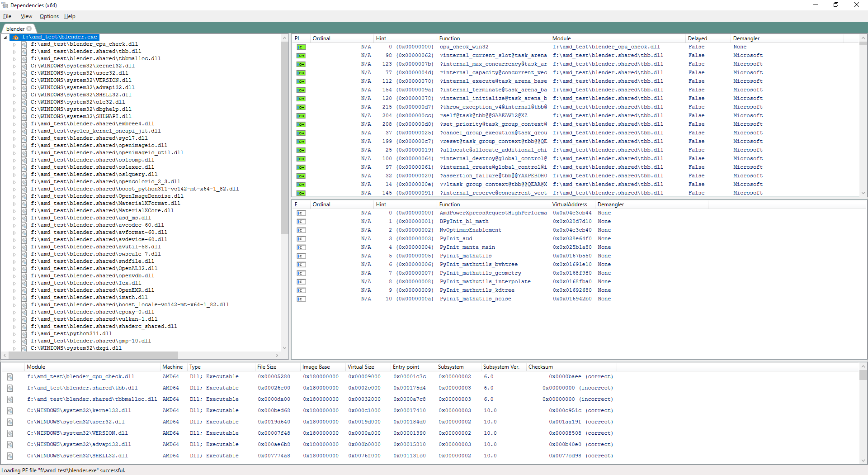868x475 pixels.
Task: Click the DLL icon beside blender_cpu_check.dll in tree
Action: tap(24, 44)
